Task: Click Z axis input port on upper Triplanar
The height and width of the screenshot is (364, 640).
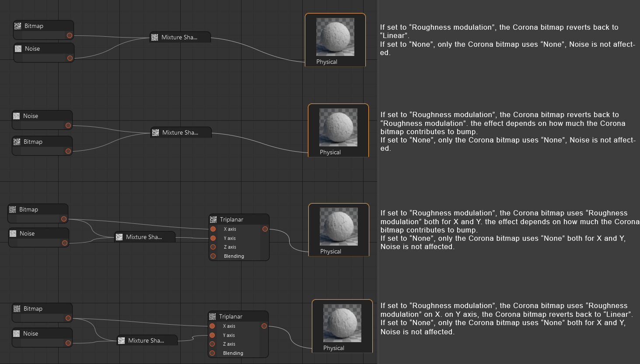Action: tap(213, 247)
